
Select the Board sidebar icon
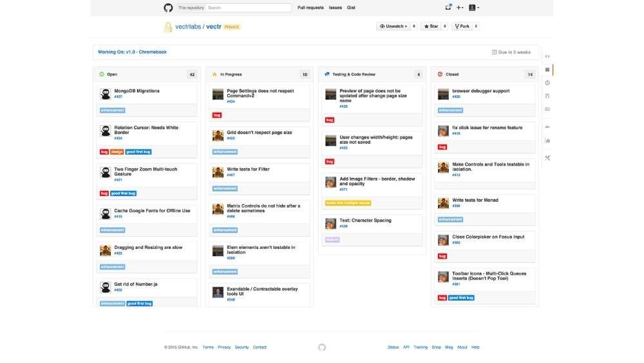(547, 70)
